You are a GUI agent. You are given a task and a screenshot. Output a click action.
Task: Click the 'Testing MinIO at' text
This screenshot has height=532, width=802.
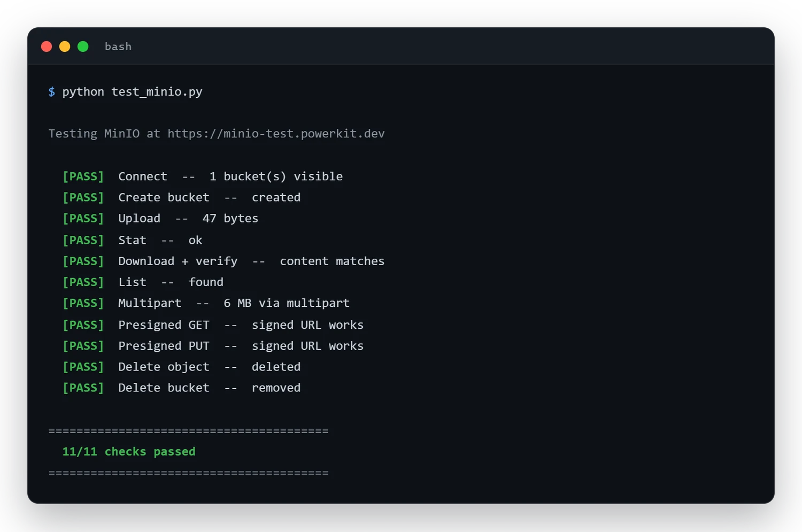pos(104,134)
